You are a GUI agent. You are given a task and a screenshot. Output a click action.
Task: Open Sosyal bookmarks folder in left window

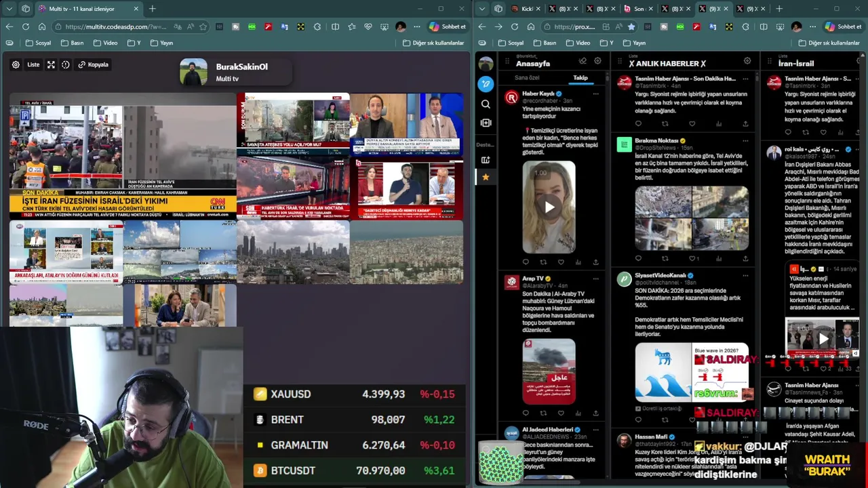click(39, 43)
